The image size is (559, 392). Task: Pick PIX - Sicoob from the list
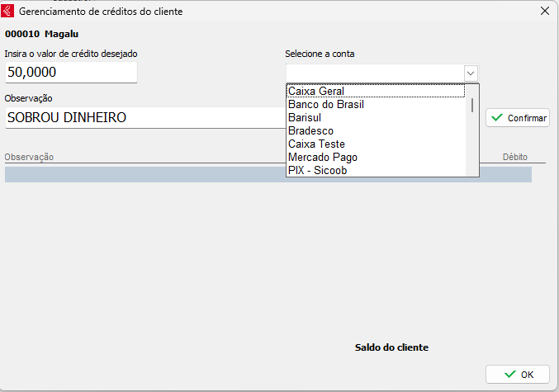click(x=375, y=171)
